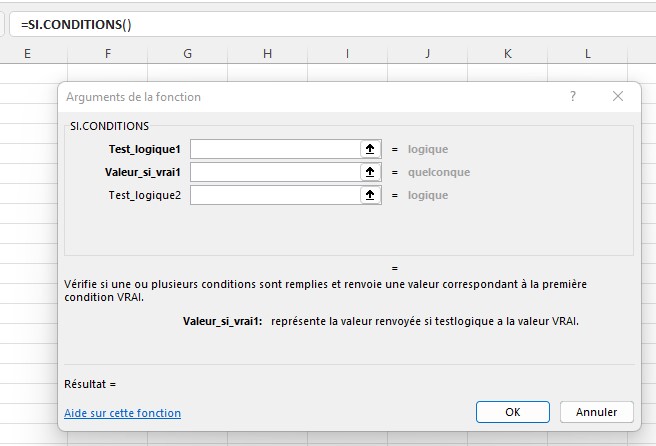Click the column K header
656x446 pixels.
(x=507, y=53)
